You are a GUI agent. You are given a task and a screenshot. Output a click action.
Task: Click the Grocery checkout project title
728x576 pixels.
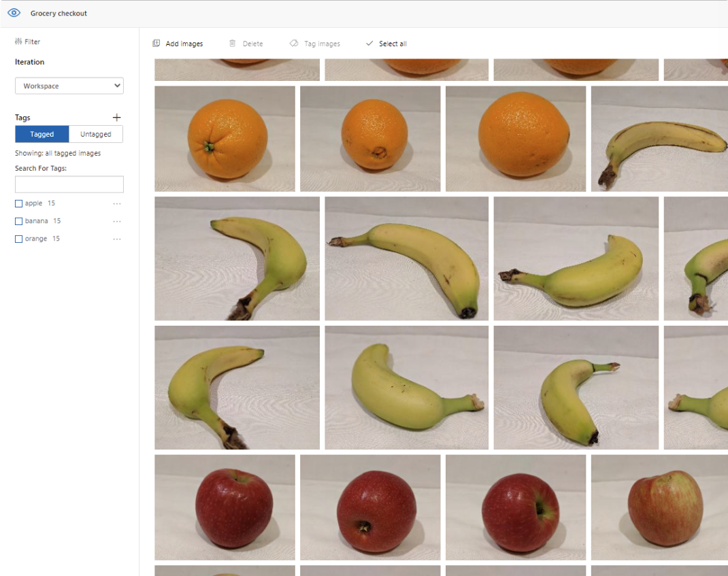tap(59, 14)
